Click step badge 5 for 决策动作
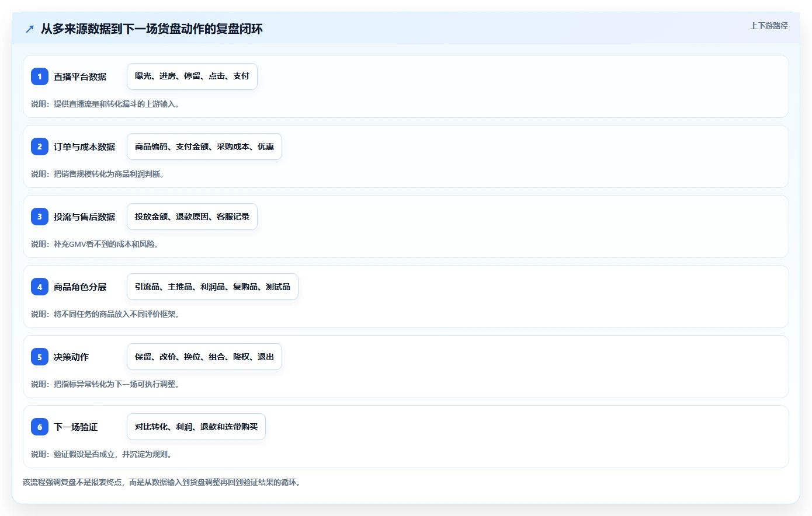Viewport: 812px width, 516px height. pos(40,357)
